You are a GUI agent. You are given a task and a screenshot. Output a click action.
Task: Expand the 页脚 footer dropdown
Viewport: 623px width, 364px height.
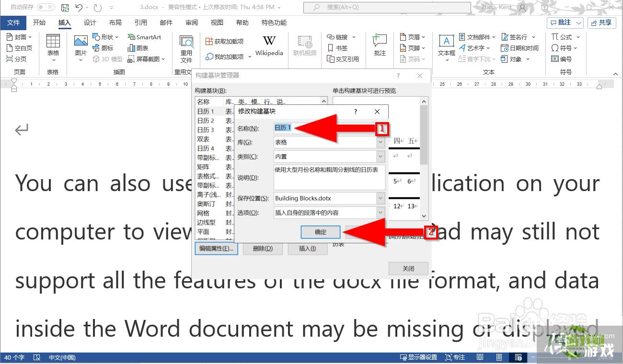(x=424, y=48)
